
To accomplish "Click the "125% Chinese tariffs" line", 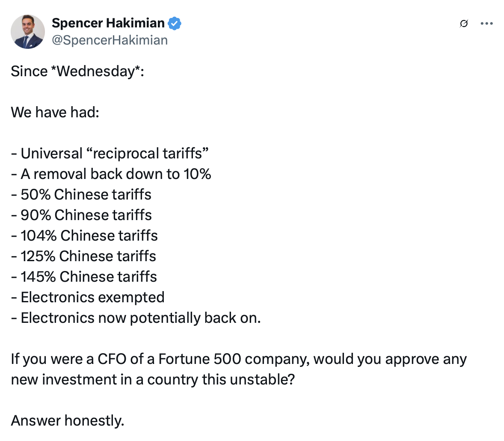I will 83,256.
